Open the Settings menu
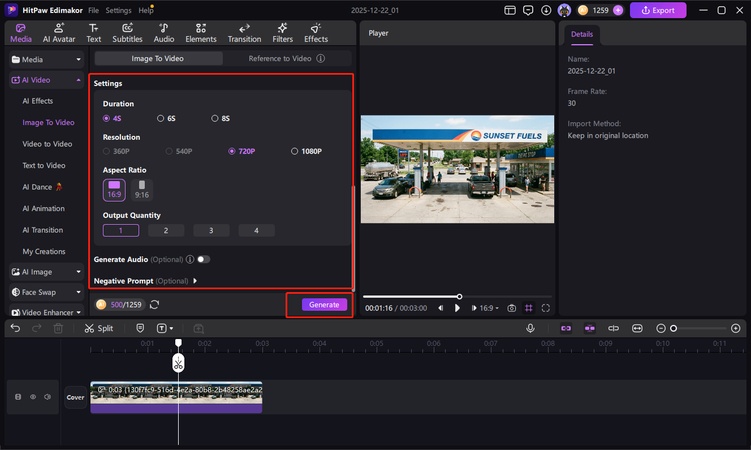Image resolution: width=751 pixels, height=450 pixels. [119, 10]
